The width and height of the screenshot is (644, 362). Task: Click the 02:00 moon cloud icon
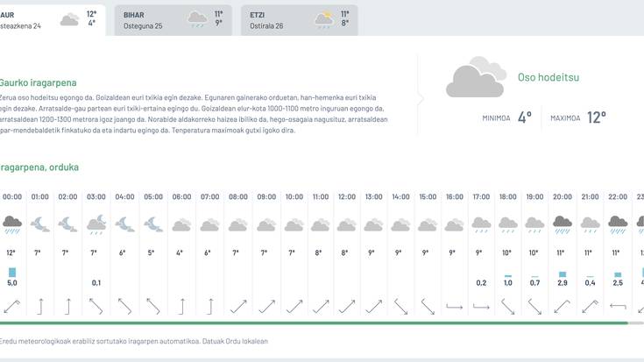pyautogui.click(x=67, y=224)
